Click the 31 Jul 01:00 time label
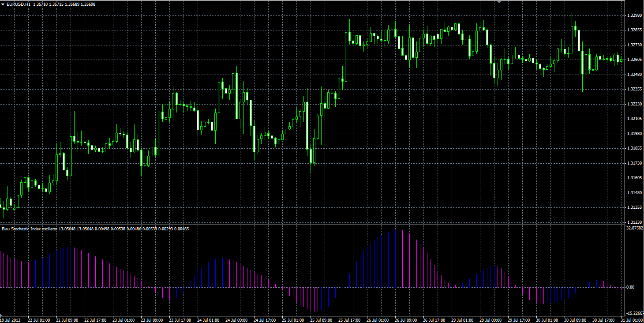 click(x=632, y=320)
